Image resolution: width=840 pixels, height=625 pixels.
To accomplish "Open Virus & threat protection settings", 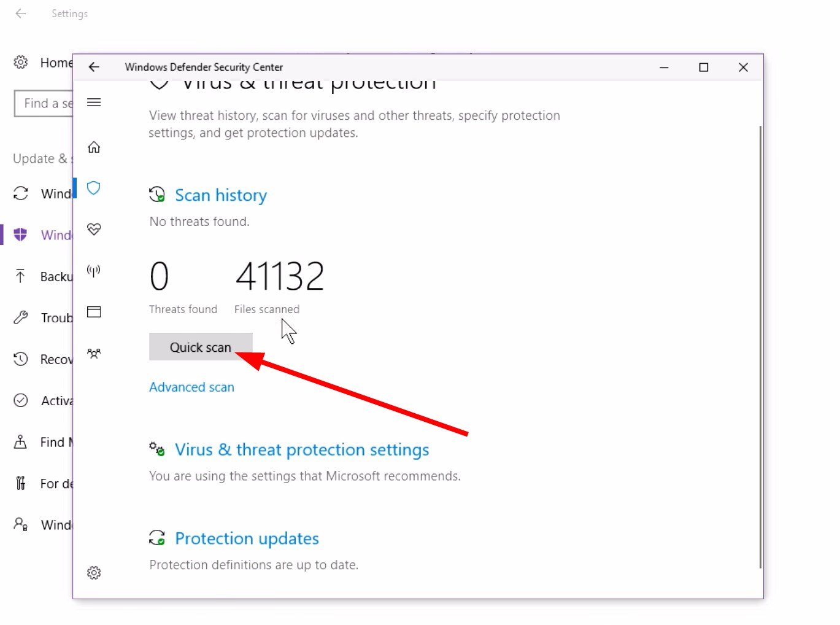I will coord(302,450).
